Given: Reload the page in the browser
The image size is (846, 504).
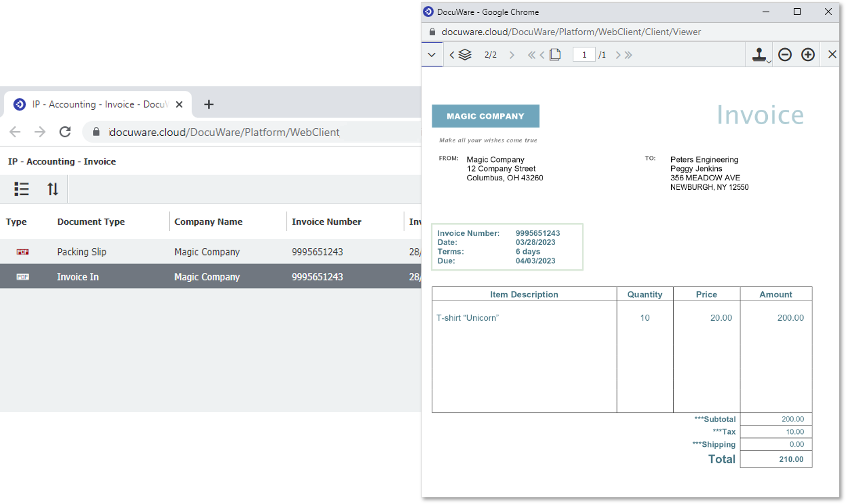Looking at the screenshot, I should [65, 132].
